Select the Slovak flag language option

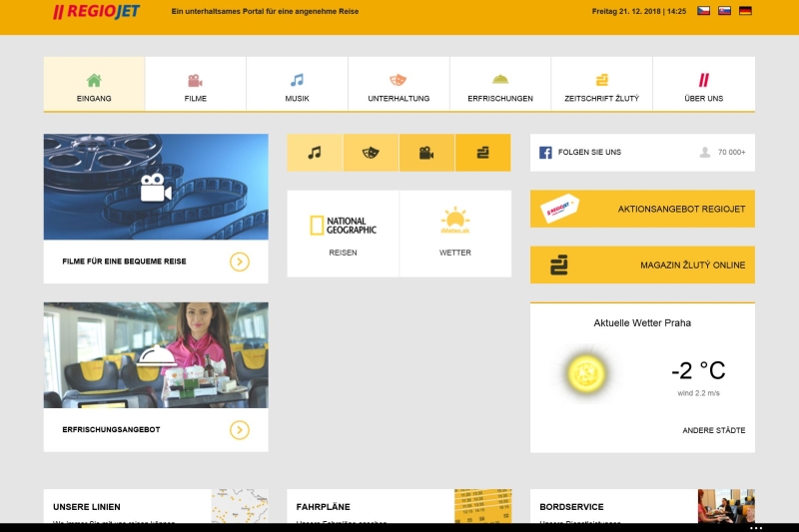point(724,11)
